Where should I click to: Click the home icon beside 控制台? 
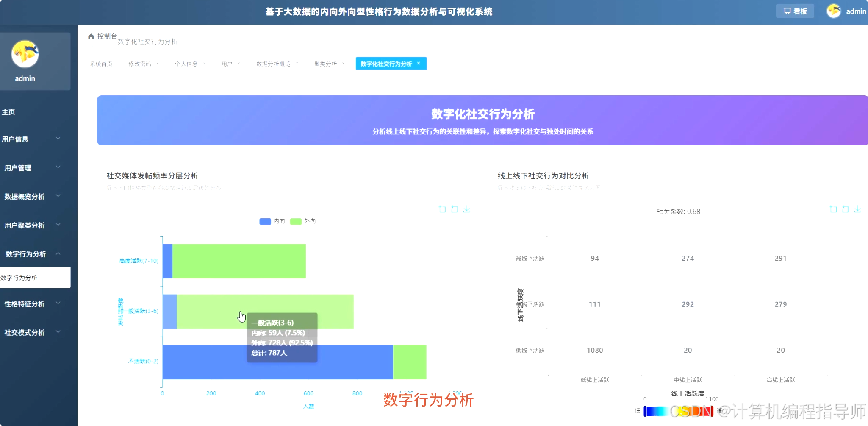tap(91, 36)
